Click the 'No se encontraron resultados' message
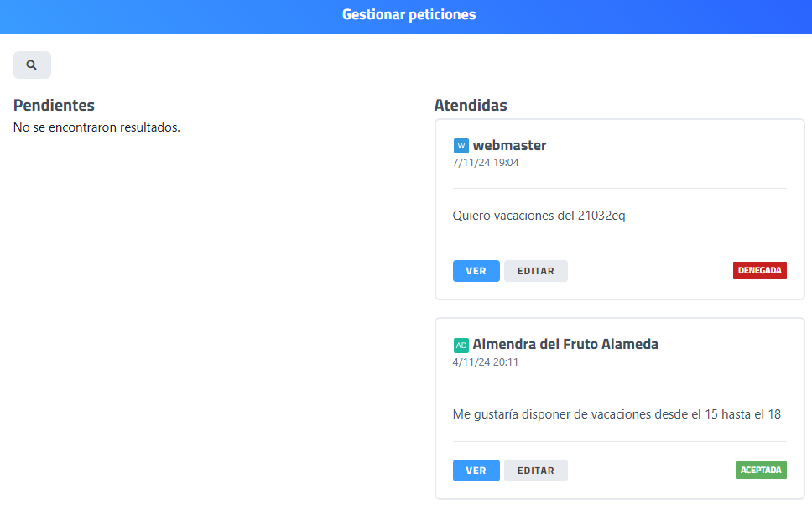This screenshot has width=812, height=520. click(x=96, y=127)
